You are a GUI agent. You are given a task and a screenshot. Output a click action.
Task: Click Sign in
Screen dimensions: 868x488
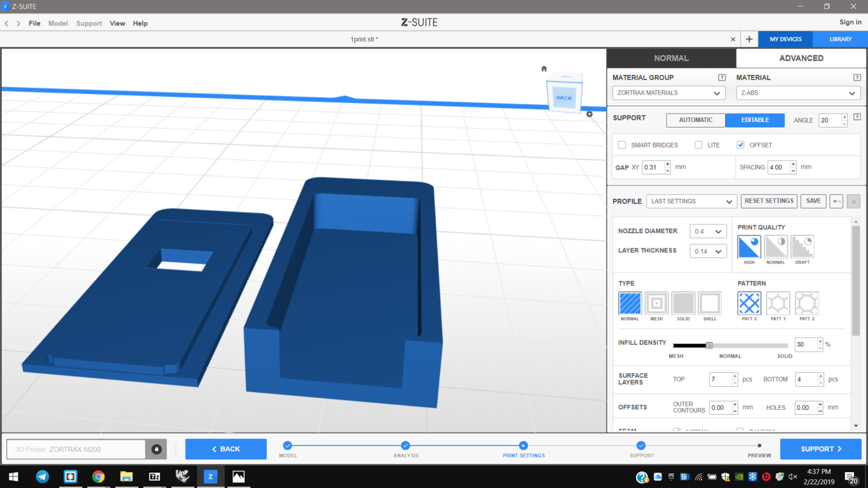point(850,22)
